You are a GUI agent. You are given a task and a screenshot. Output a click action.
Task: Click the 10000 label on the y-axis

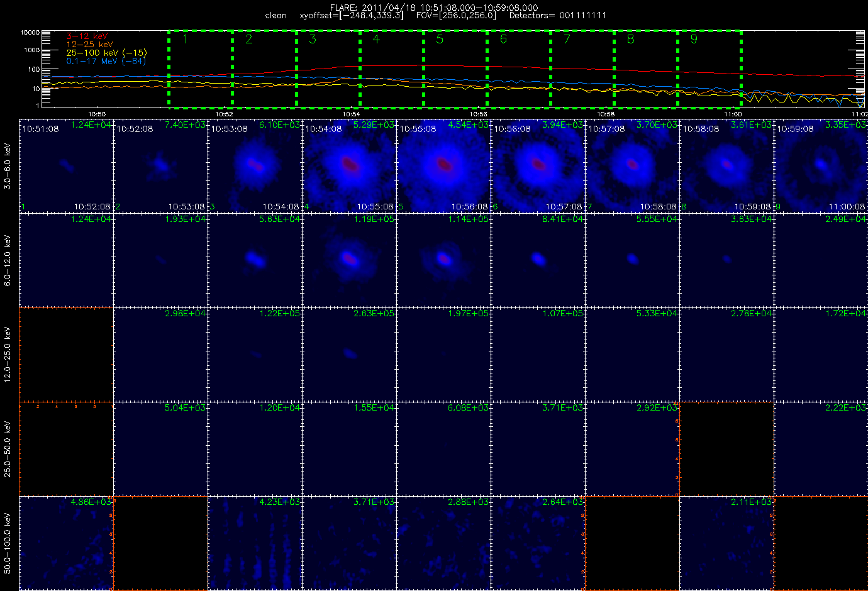coord(30,32)
